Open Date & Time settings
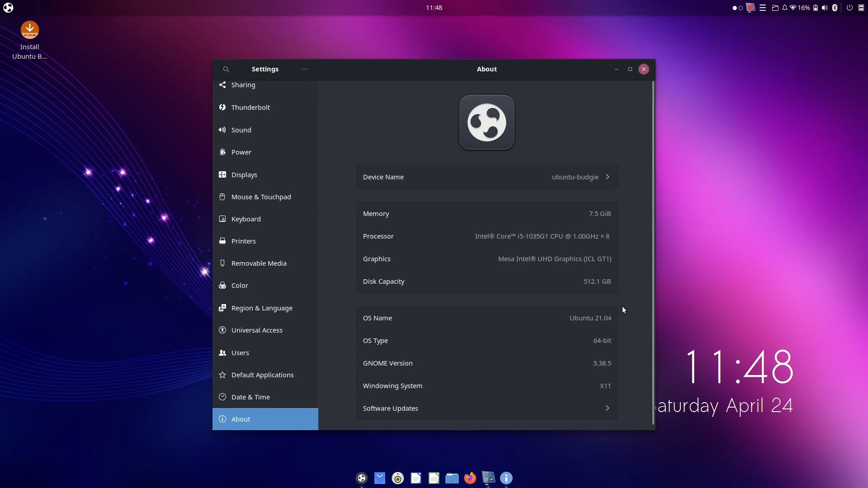Image resolution: width=868 pixels, height=488 pixels. coord(265,397)
